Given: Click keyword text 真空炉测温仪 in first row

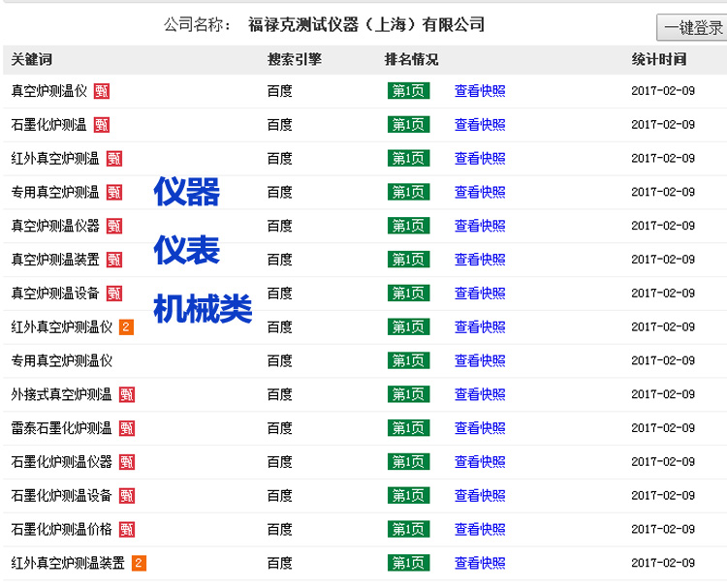Looking at the screenshot, I should click(49, 91).
